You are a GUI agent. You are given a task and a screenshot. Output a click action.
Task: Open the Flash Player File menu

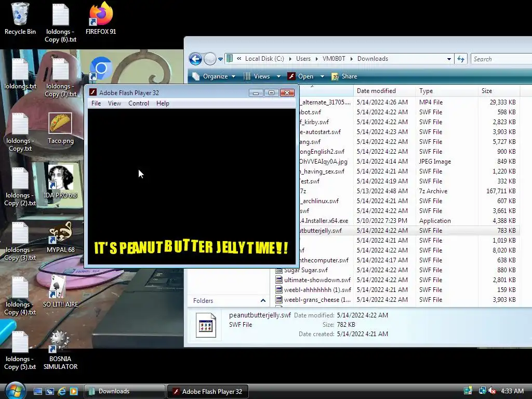click(96, 103)
